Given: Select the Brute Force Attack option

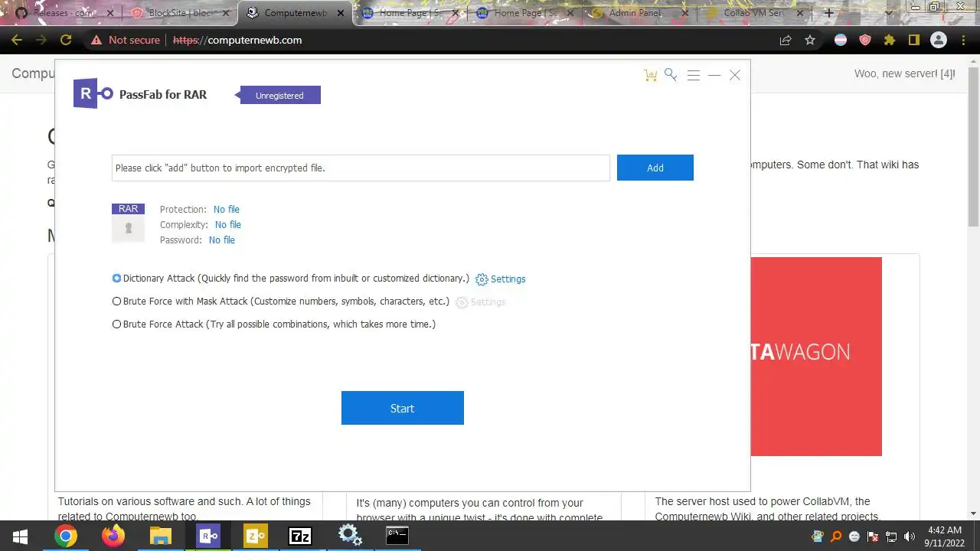Looking at the screenshot, I should pyautogui.click(x=117, y=324).
